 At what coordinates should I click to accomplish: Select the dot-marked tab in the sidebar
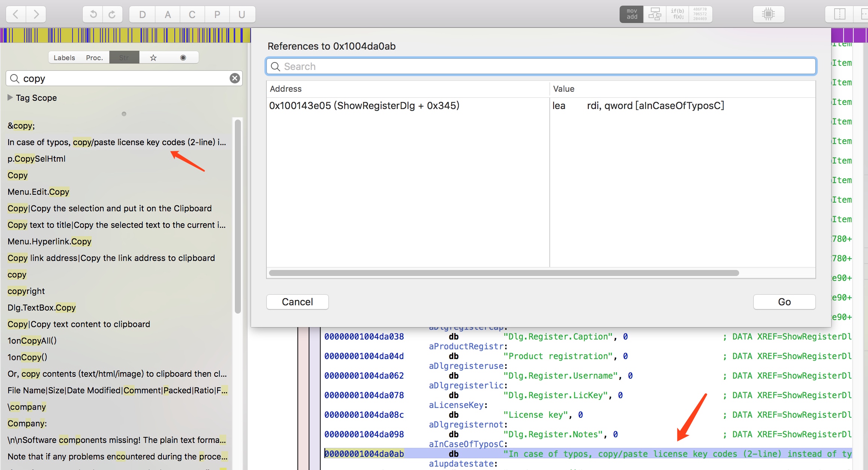click(183, 58)
